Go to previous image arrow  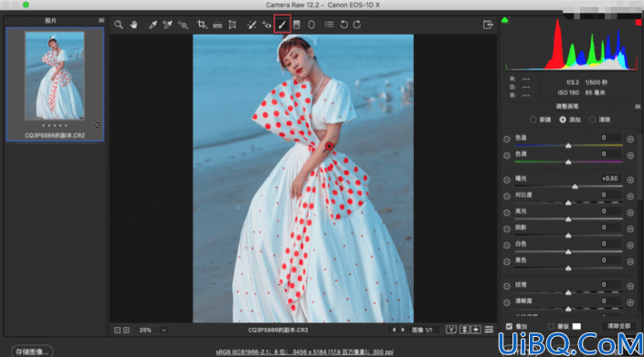pos(394,330)
